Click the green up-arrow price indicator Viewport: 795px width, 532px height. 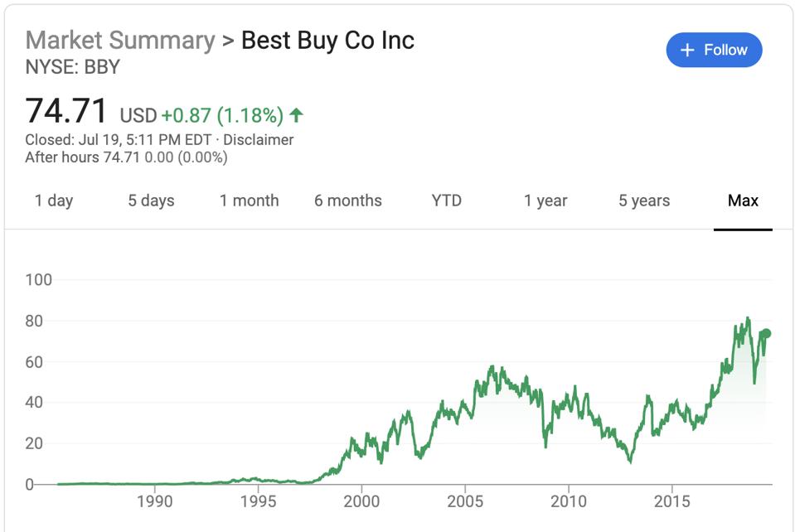coord(297,114)
